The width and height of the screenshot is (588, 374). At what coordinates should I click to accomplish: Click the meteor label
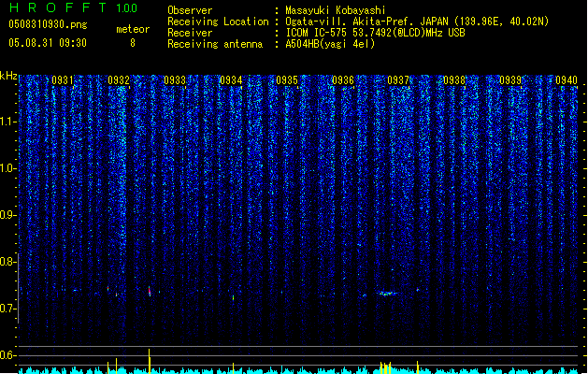pos(133,29)
